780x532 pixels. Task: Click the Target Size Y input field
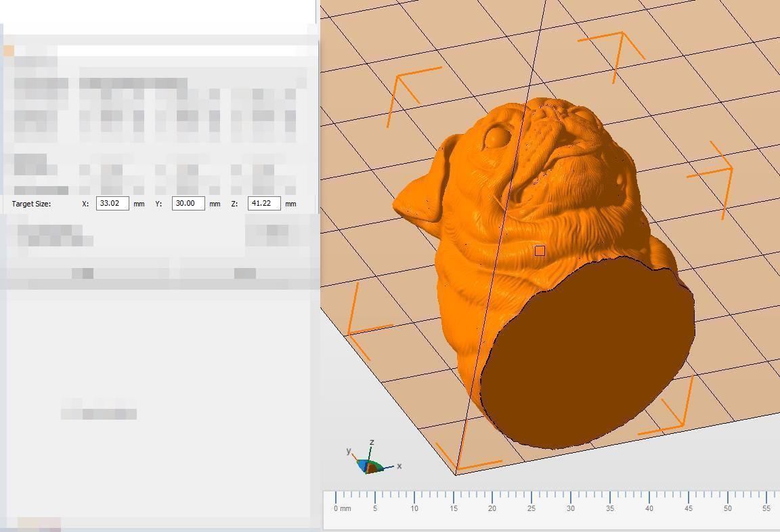(x=188, y=203)
